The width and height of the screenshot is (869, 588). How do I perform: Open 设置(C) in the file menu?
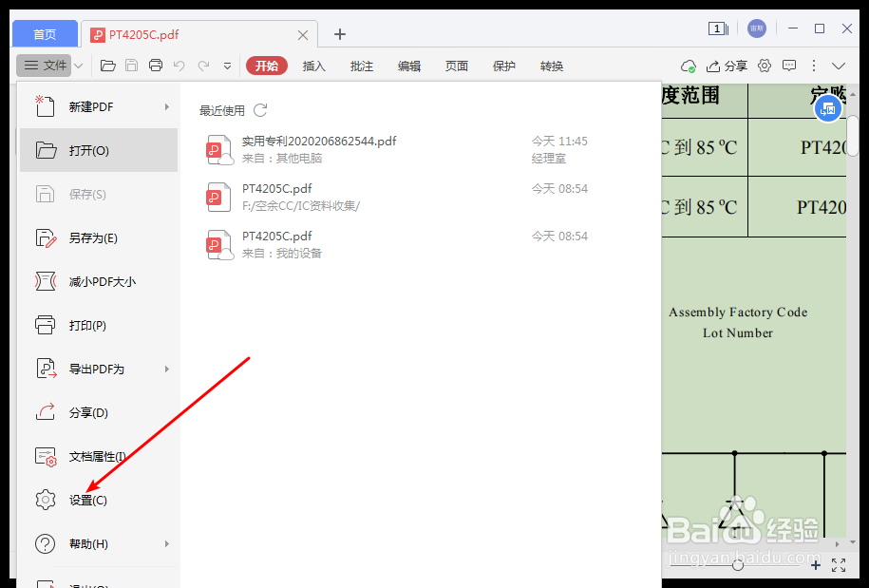coord(99,500)
